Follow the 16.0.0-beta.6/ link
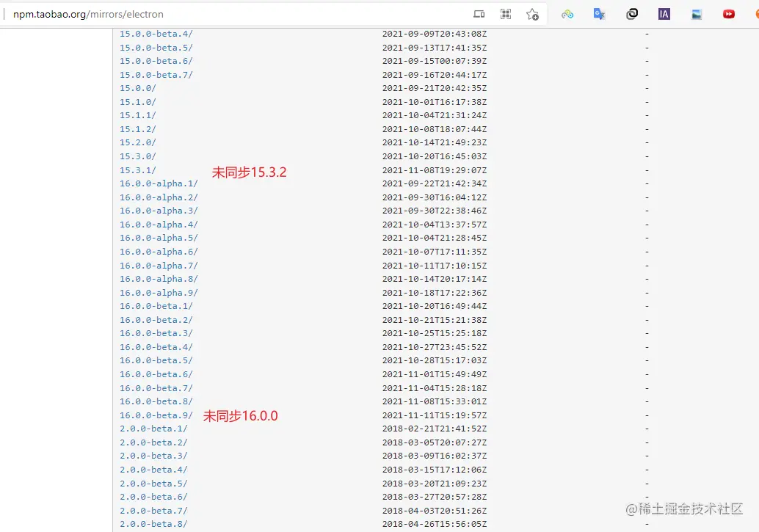The height and width of the screenshot is (532, 759). pyautogui.click(x=156, y=374)
